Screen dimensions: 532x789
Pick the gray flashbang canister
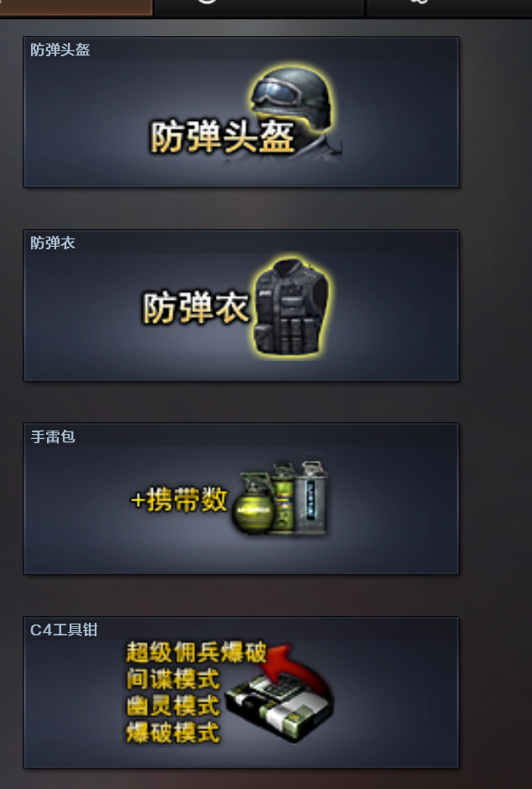pyautogui.click(x=312, y=496)
